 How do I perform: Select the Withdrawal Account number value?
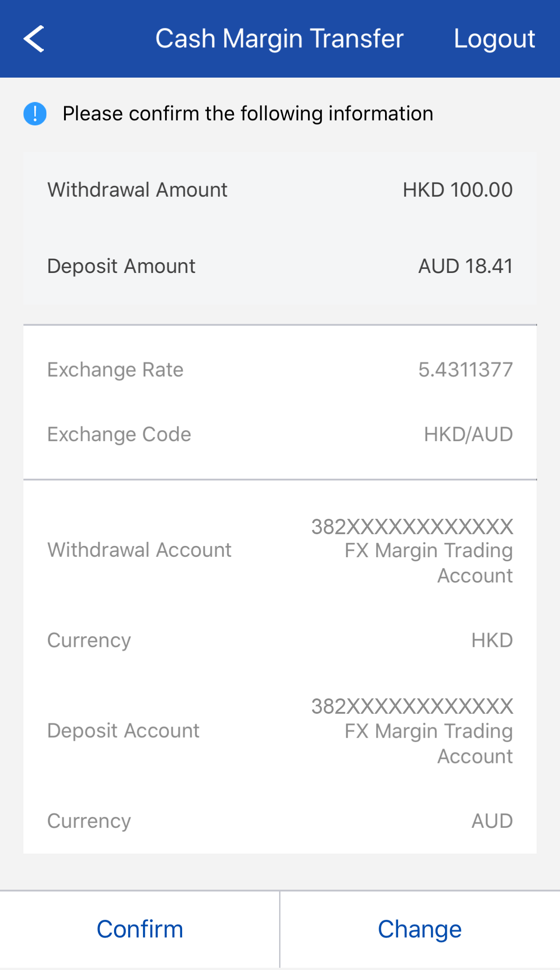[x=412, y=527]
